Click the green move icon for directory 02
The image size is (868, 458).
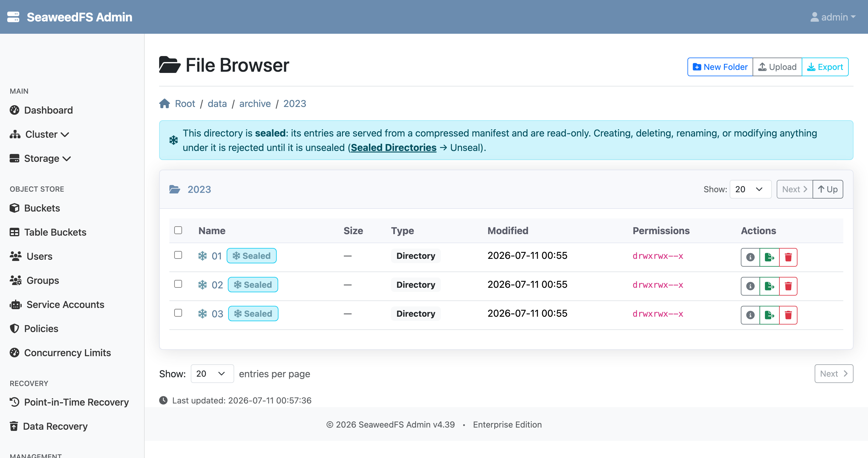pyautogui.click(x=769, y=286)
